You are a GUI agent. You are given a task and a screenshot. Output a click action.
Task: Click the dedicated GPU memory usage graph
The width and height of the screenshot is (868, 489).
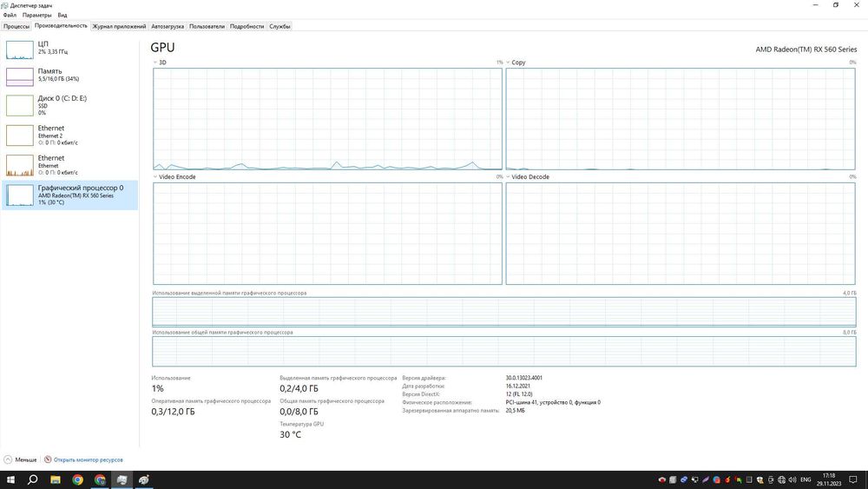coord(504,312)
